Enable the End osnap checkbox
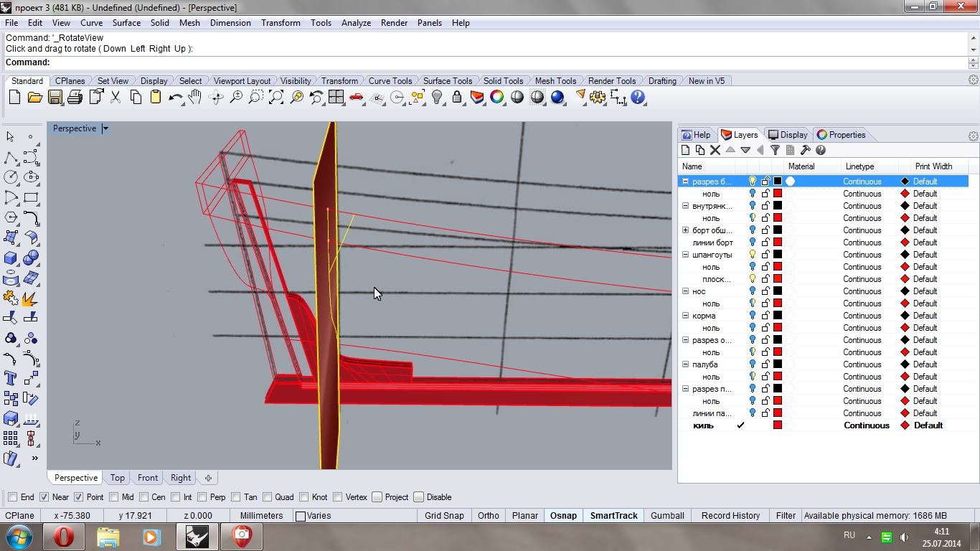980x551 pixels. point(13,497)
